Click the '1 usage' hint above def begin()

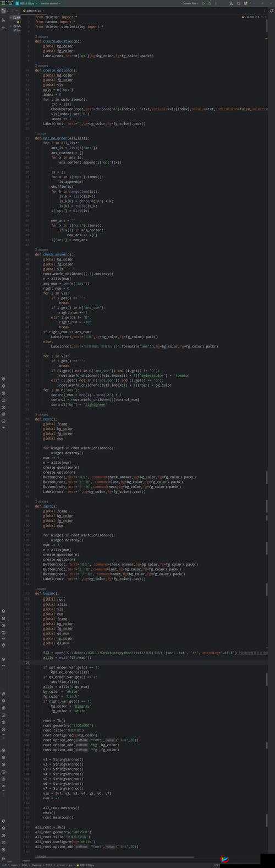click(x=41, y=588)
